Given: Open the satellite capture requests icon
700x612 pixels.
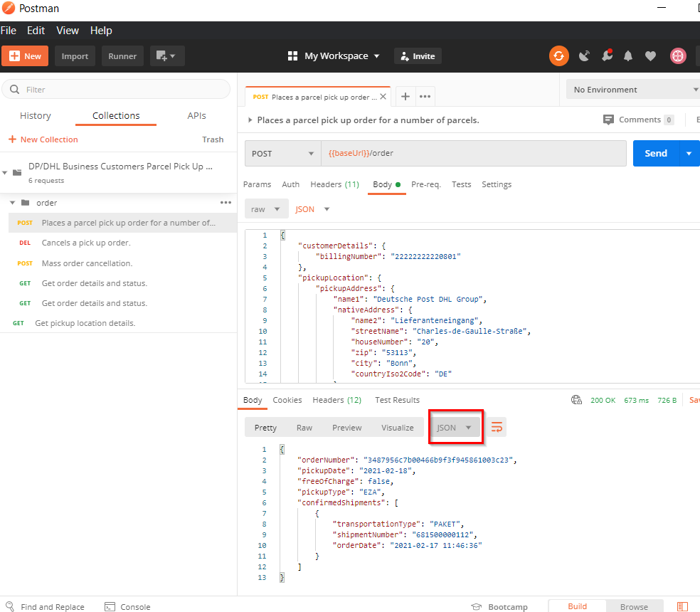Looking at the screenshot, I should pyautogui.click(x=584, y=56).
